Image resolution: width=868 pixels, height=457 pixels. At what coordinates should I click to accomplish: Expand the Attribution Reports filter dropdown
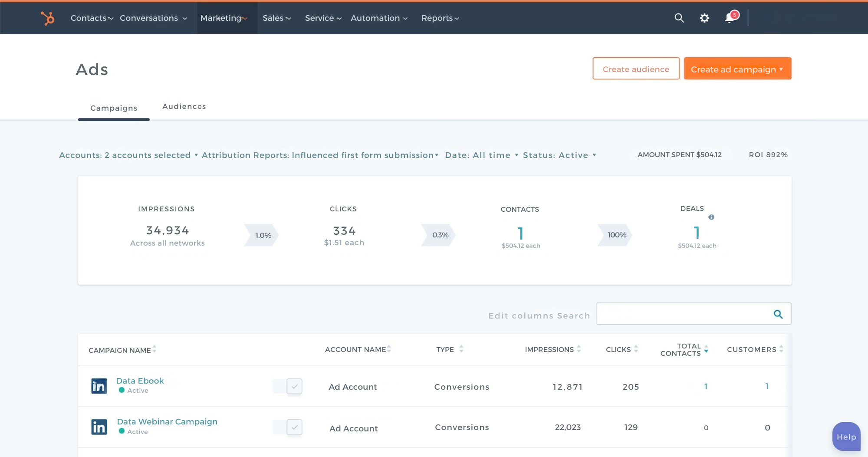(x=320, y=155)
